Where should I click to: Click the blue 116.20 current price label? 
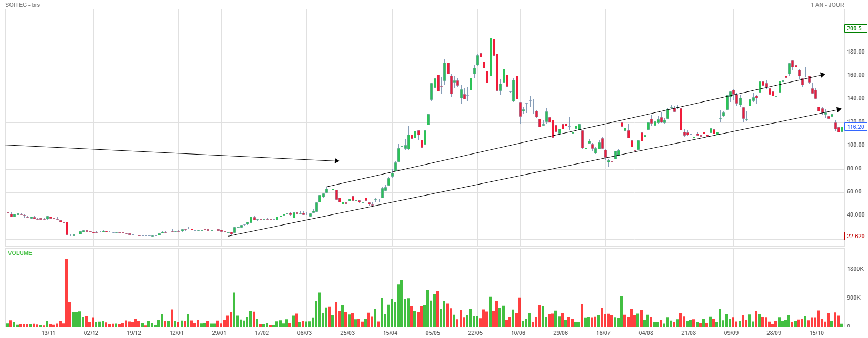coord(855,127)
